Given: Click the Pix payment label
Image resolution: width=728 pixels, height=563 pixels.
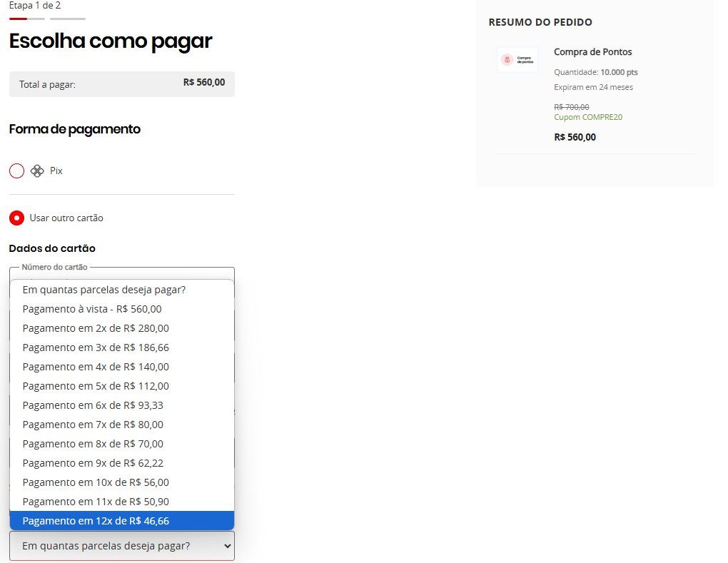Looking at the screenshot, I should click(x=56, y=171).
